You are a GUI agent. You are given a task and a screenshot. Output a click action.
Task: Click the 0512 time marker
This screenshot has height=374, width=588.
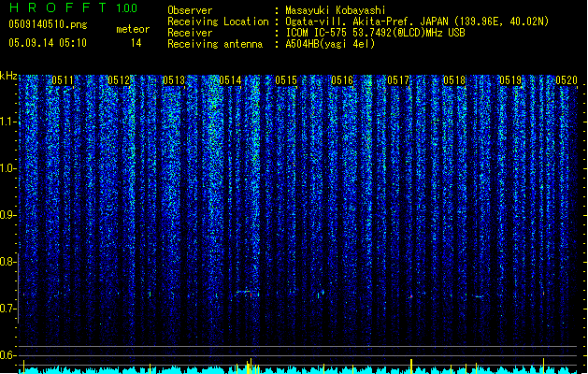[119, 80]
